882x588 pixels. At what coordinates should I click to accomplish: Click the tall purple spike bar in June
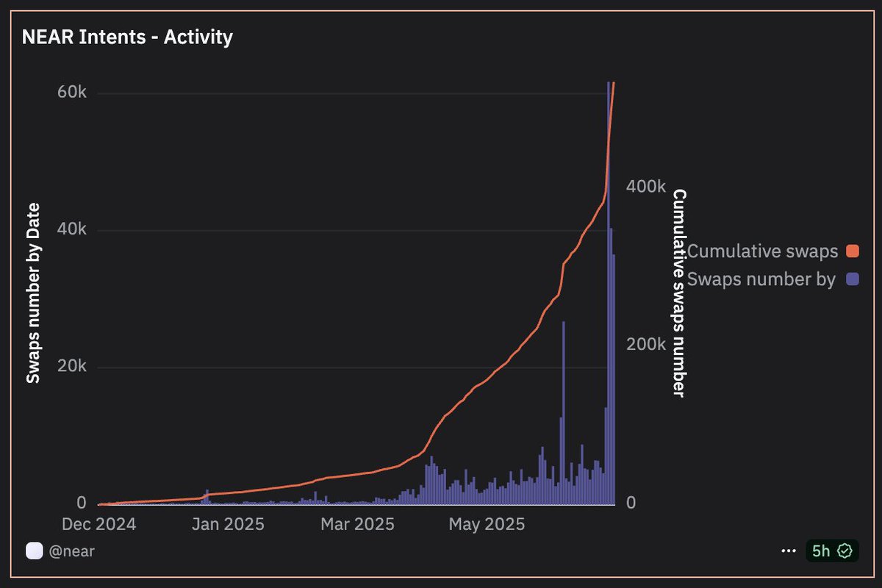[564, 413]
